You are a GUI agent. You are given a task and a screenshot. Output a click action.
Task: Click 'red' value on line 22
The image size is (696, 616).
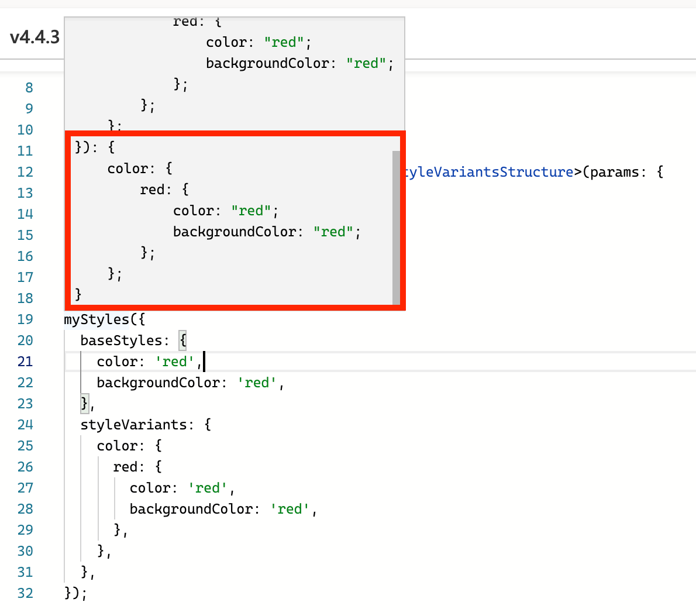point(257,383)
